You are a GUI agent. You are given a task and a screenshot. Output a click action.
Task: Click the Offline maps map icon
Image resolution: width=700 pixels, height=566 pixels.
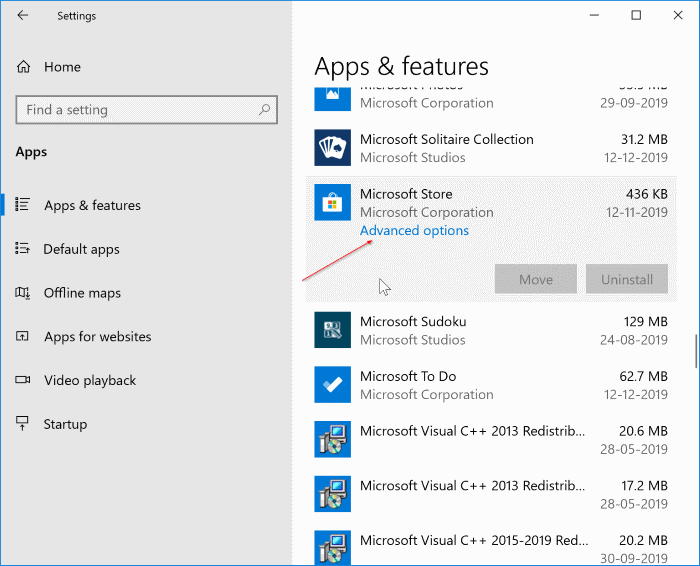pos(22,292)
